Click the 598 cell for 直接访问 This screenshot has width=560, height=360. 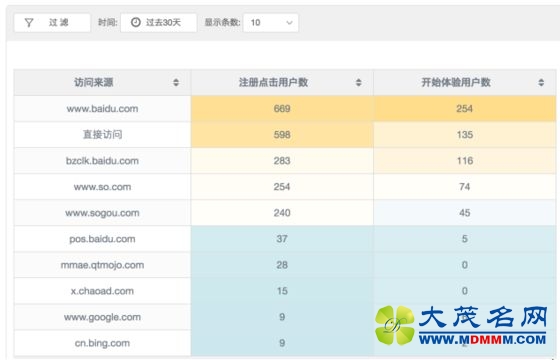[282, 135]
